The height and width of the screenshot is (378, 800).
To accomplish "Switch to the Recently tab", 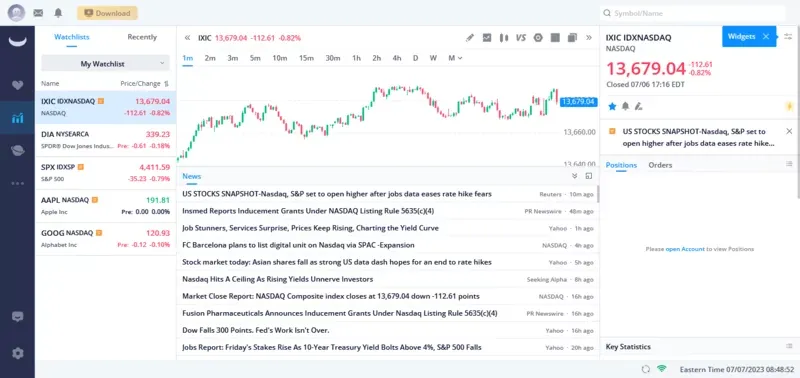I will (142, 37).
